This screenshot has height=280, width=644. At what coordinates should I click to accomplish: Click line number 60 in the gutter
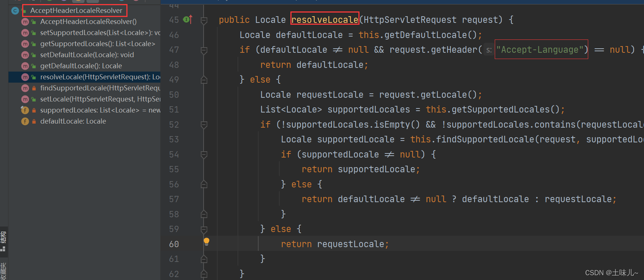174,244
